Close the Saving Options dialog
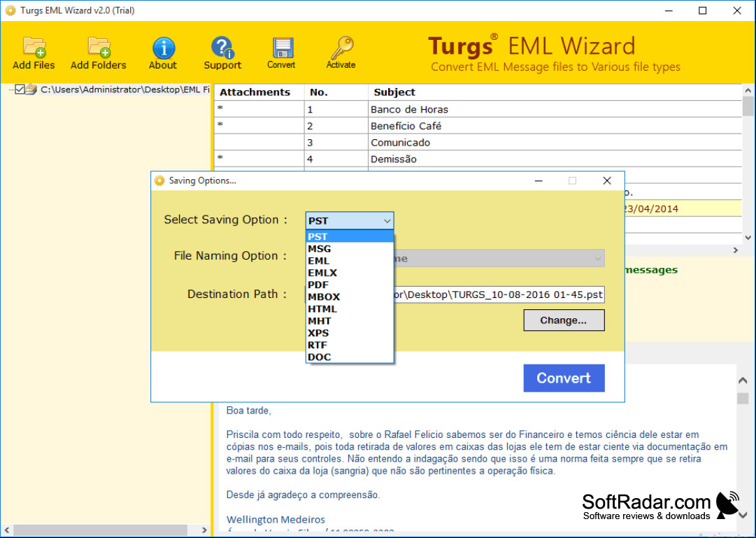This screenshot has width=756, height=538. coord(607,180)
